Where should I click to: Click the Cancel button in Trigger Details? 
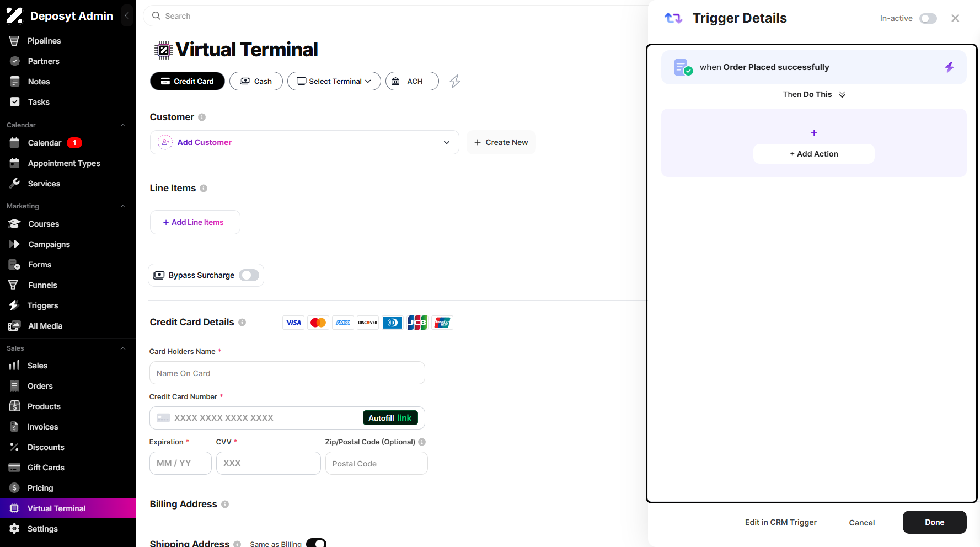click(x=862, y=523)
